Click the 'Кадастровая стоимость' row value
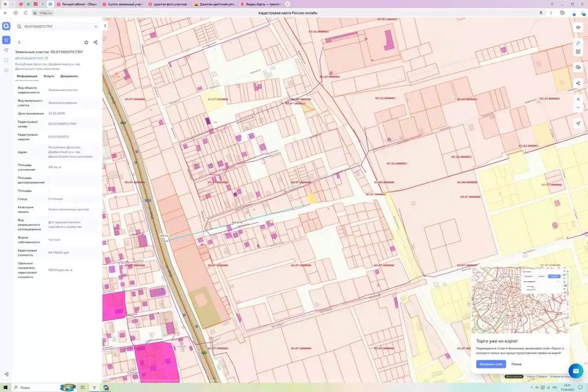 click(59, 253)
